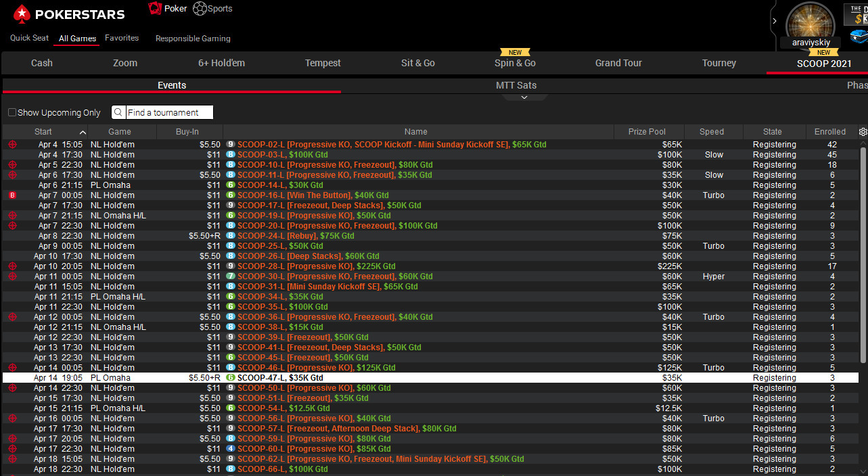Click the 8-max badge on SCOOP-03-L
868x476 pixels.
(231, 155)
